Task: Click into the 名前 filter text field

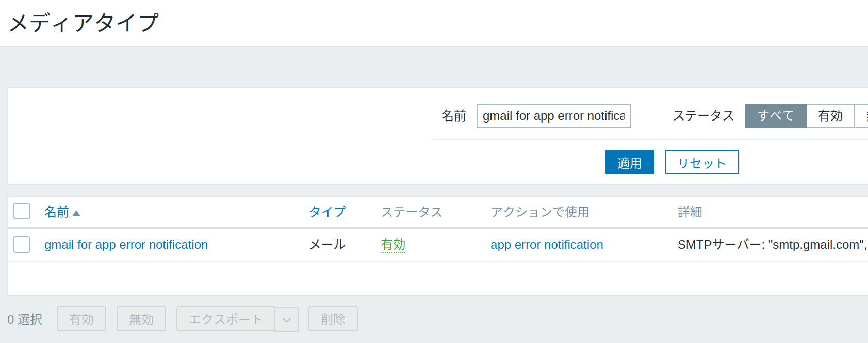Action: [553, 116]
